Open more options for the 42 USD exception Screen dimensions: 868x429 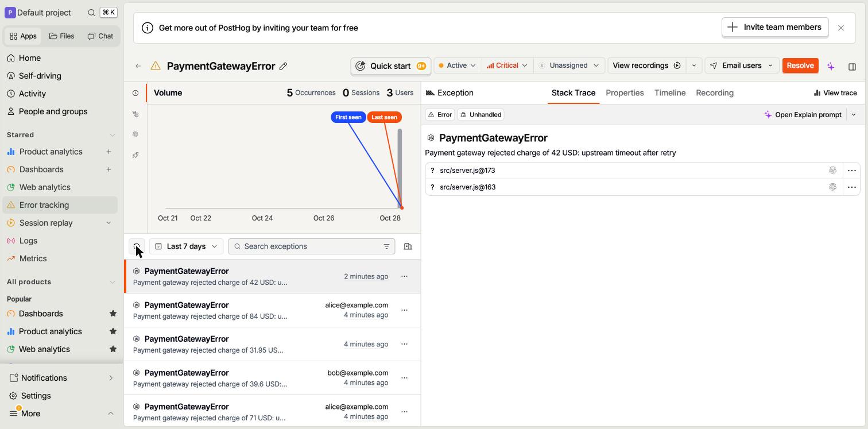point(404,276)
